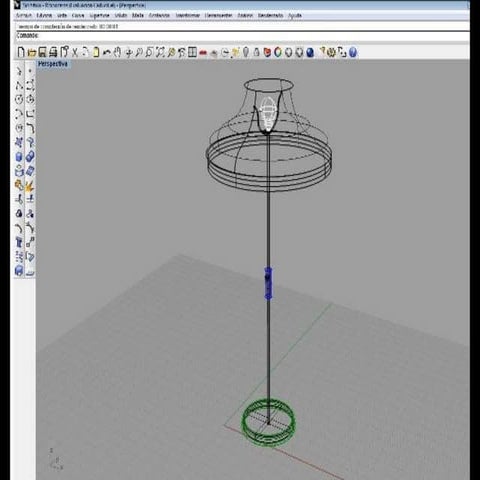Open the Archivo menu

[24, 15]
